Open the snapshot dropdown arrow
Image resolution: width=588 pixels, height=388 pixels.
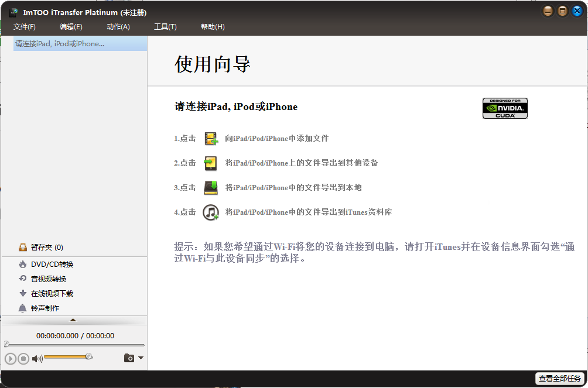point(141,358)
